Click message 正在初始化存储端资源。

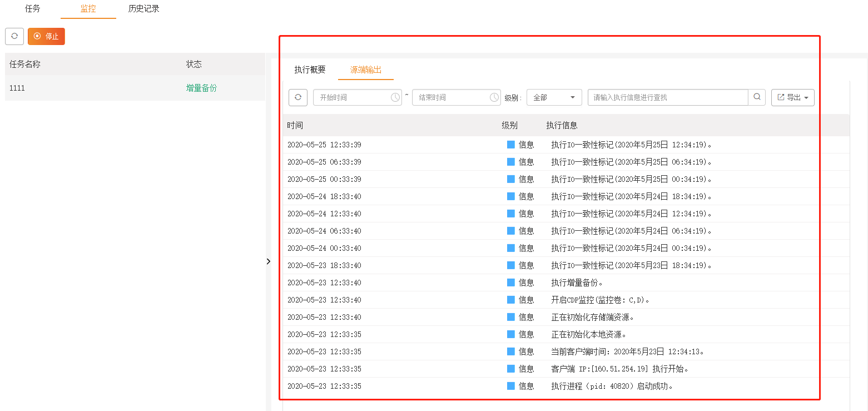coord(592,317)
